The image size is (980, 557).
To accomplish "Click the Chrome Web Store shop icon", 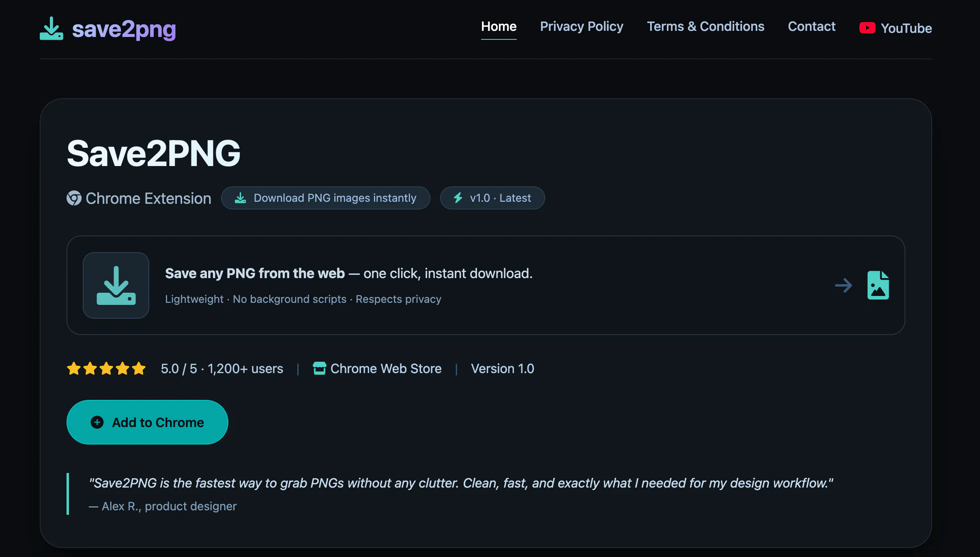I will click(x=320, y=368).
